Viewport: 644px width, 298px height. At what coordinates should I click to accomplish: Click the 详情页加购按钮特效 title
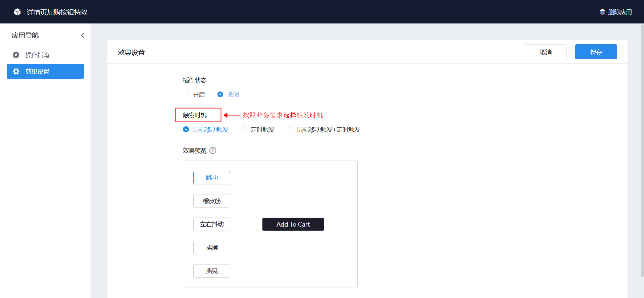57,12
